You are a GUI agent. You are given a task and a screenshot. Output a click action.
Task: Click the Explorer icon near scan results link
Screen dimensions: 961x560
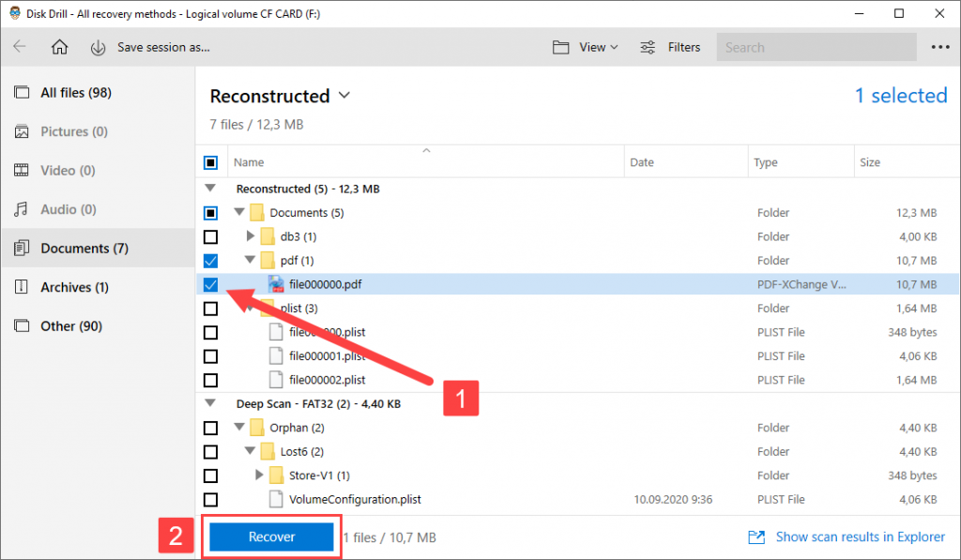(x=756, y=537)
